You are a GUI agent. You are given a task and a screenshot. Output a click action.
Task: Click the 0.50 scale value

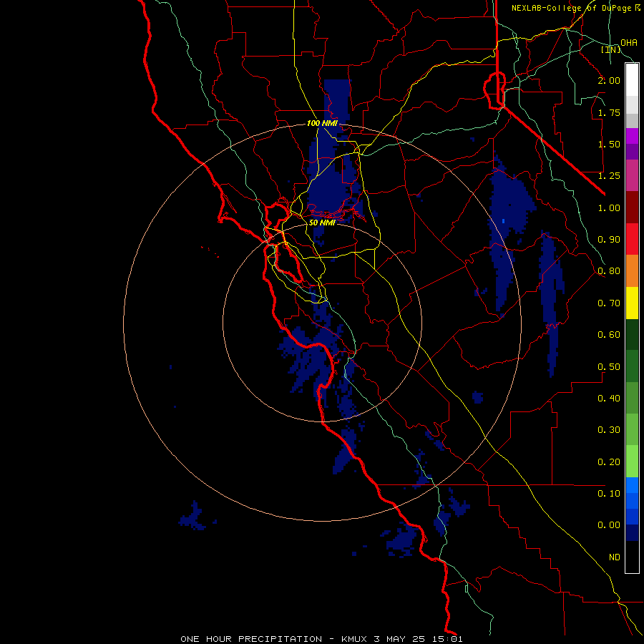point(609,367)
